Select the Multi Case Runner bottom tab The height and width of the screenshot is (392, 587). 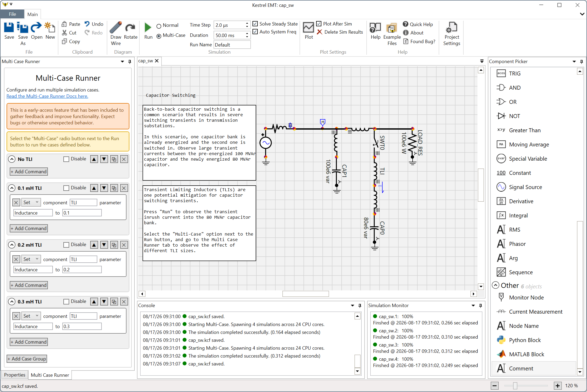click(50, 375)
